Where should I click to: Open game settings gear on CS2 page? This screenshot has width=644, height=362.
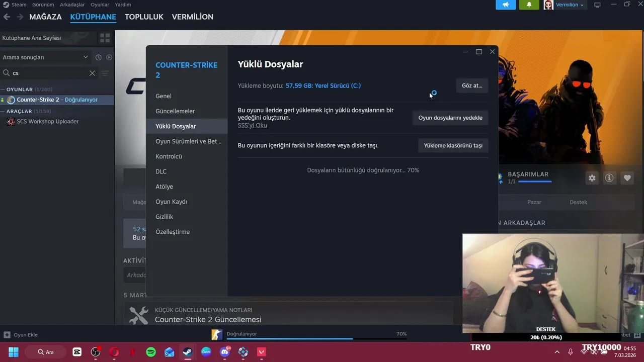(x=592, y=178)
